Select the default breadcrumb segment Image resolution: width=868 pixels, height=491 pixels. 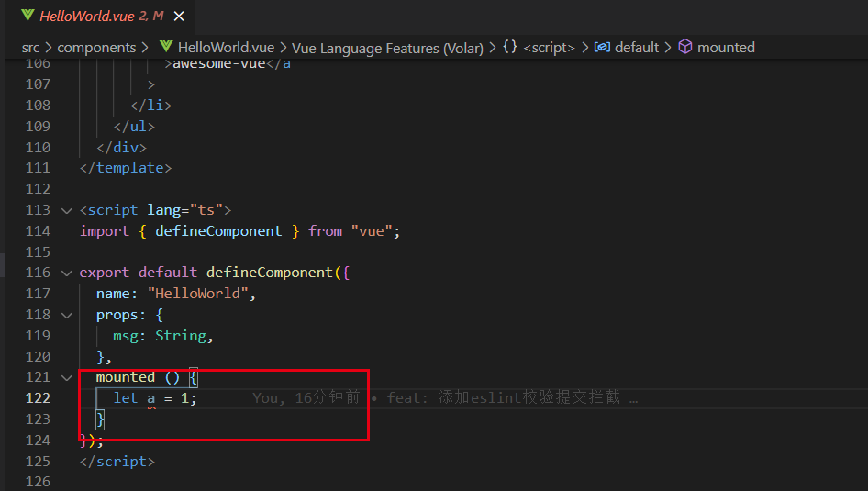pos(637,48)
